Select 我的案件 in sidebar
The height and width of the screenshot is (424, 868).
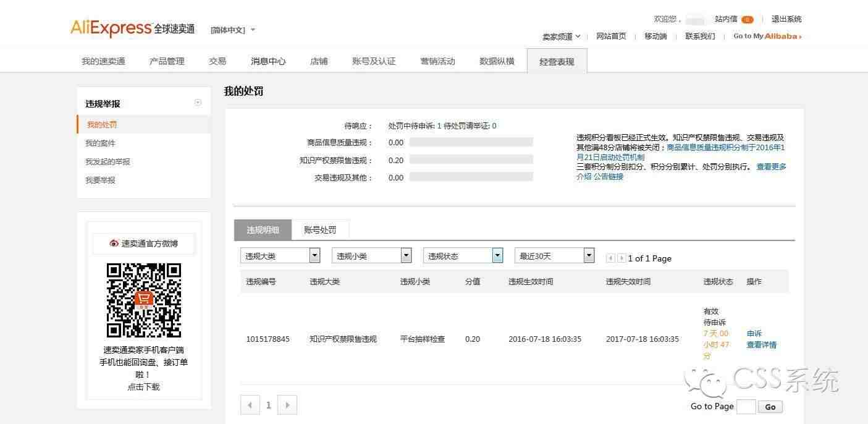point(100,143)
